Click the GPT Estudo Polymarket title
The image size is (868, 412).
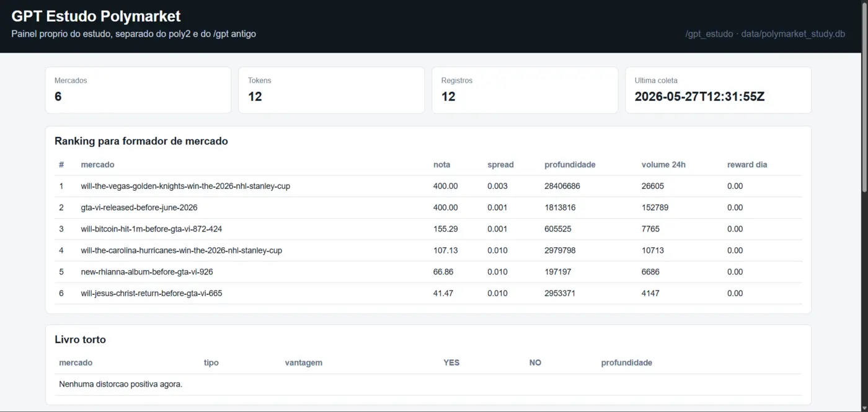click(96, 16)
